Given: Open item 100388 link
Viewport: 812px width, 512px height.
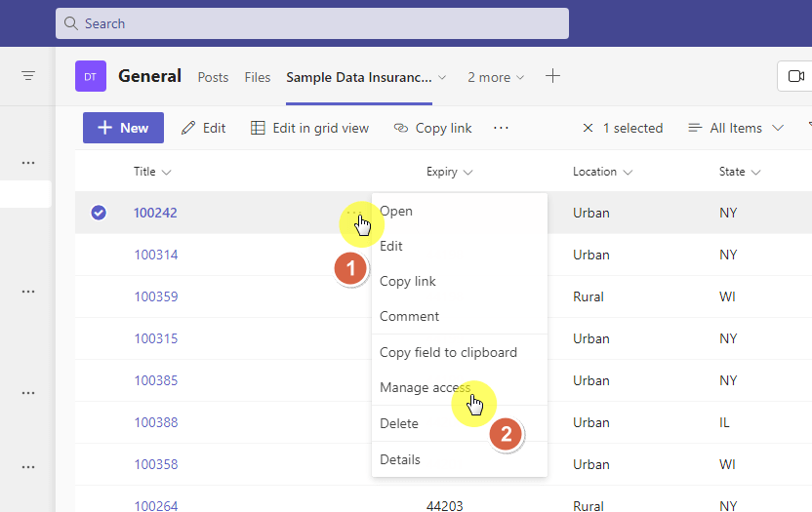Looking at the screenshot, I should [156, 422].
